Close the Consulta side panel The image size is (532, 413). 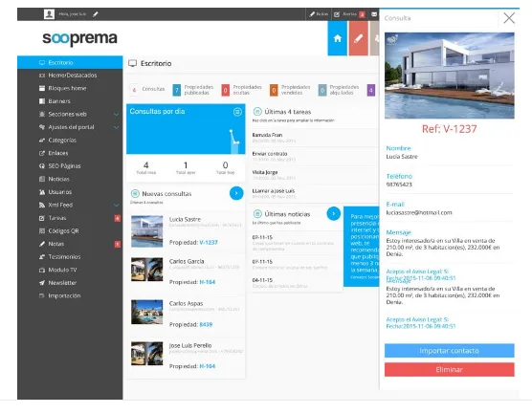[x=509, y=18]
